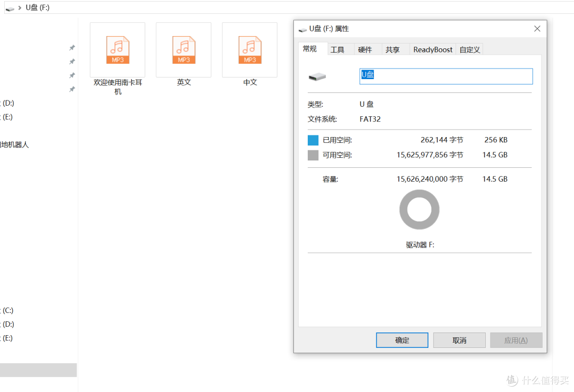Click the FAT32 file system value

[370, 119]
